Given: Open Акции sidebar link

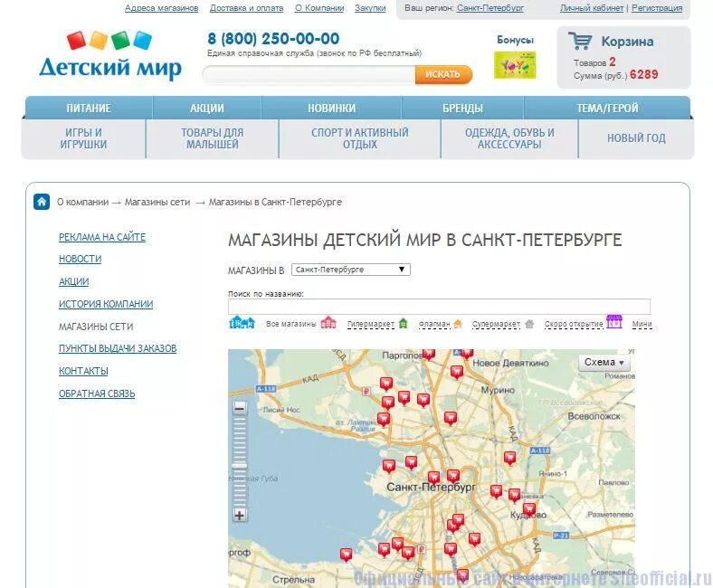Looking at the screenshot, I should [x=73, y=281].
